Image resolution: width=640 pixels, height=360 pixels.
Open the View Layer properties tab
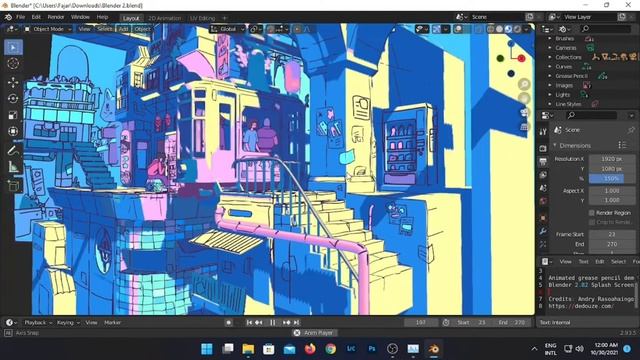tap(543, 175)
